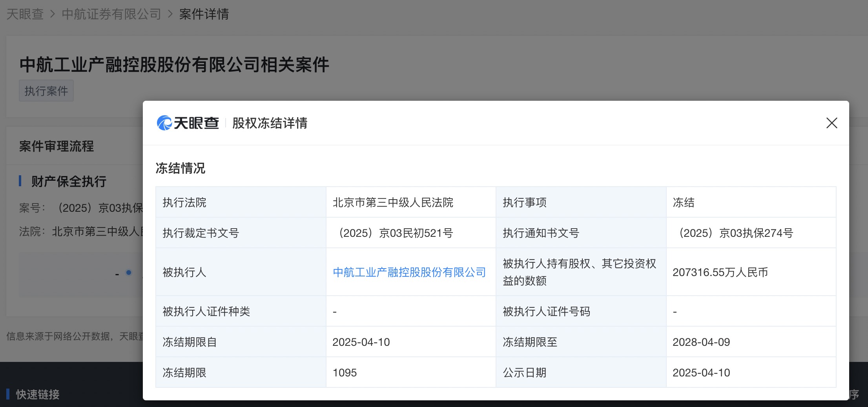Open the 中航工业产融控股股份有限公司 company link

point(409,272)
